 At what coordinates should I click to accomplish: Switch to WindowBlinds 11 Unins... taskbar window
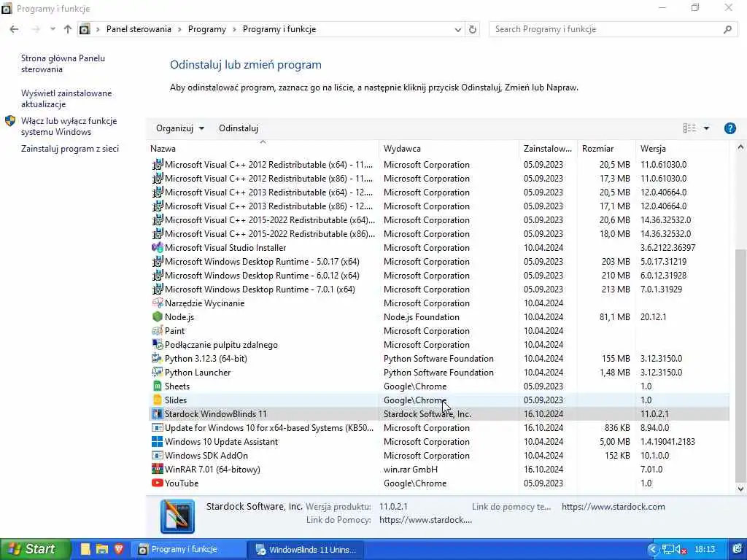[306, 550]
